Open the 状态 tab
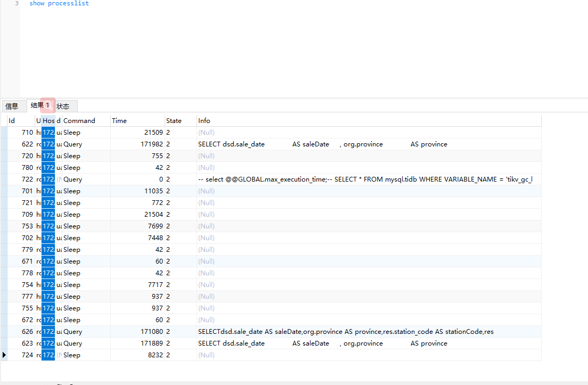The image size is (588, 385). [x=64, y=106]
